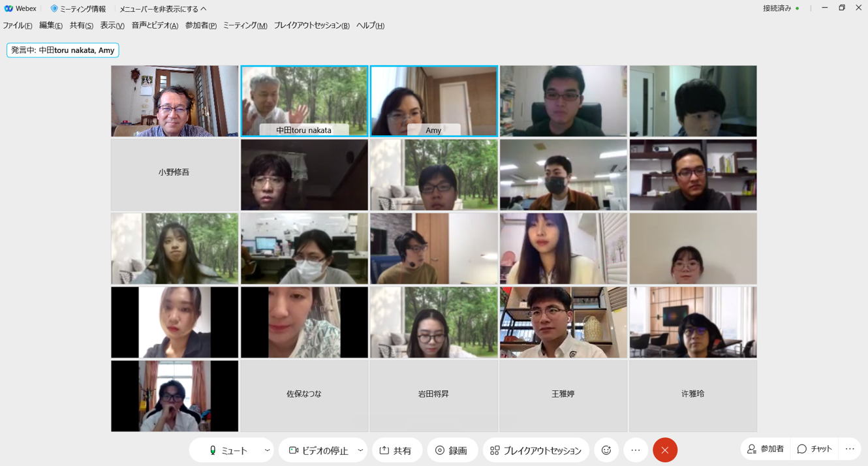Expand audio options arrow beside ミュート
This screenshot has height=466, width=868.
[267, 450]
